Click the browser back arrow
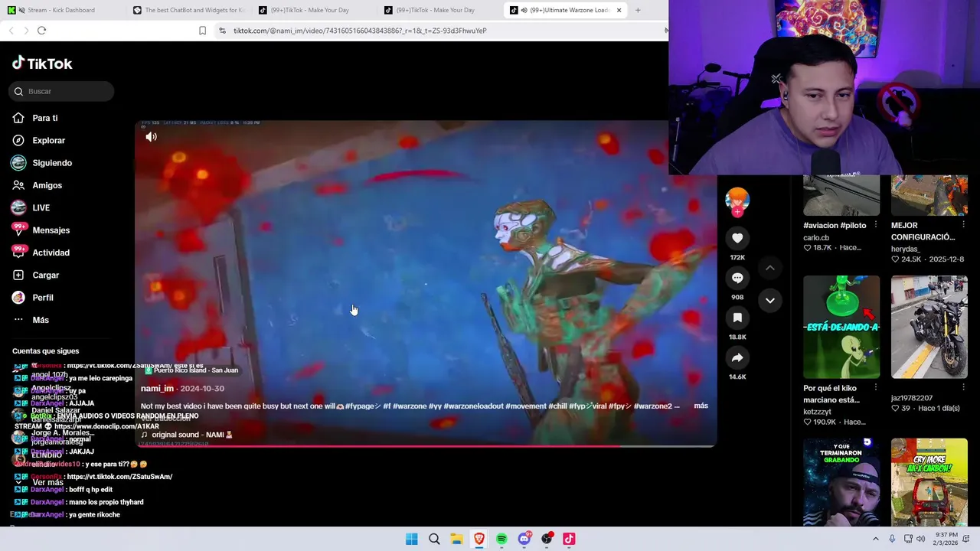Screen dimensions: 980x551 pyautogui.click(x=11, y=31)
